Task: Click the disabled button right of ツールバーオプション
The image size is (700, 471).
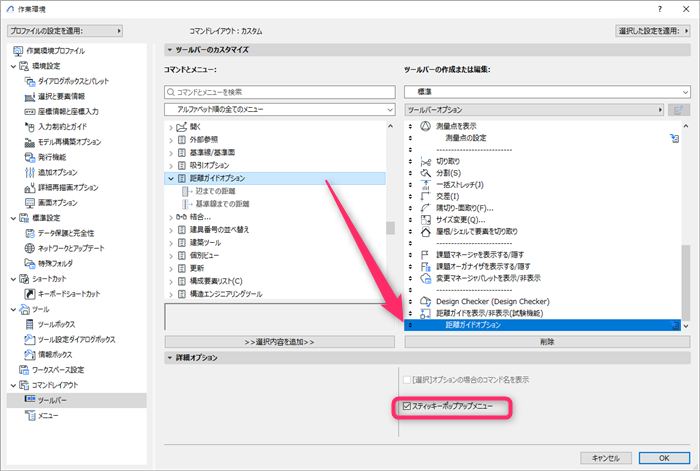Action: click(x=679, y=110)
